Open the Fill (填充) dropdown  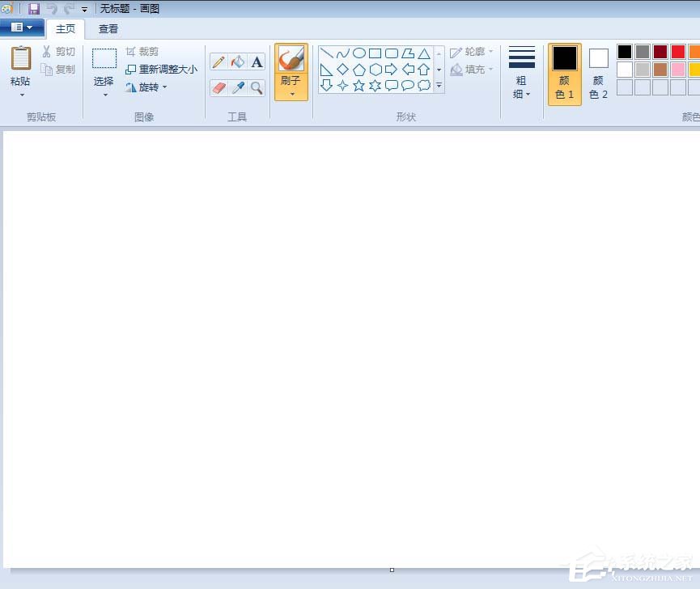(472, 69)
